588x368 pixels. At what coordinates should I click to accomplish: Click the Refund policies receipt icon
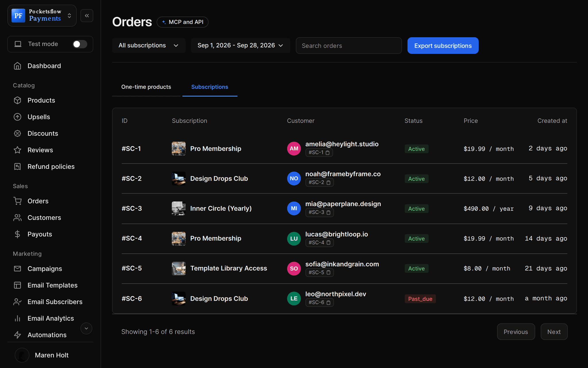pos(18,166)
